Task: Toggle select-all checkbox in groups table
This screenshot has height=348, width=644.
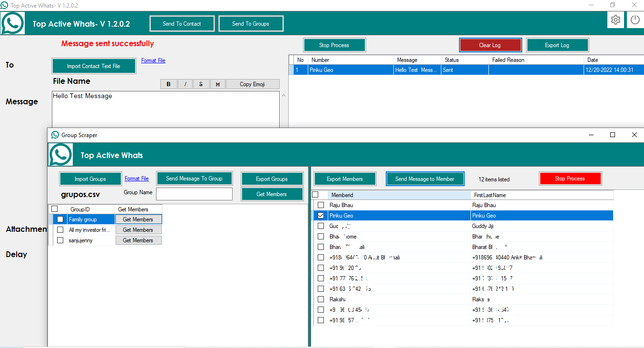Action: click(x=55, y=209)
